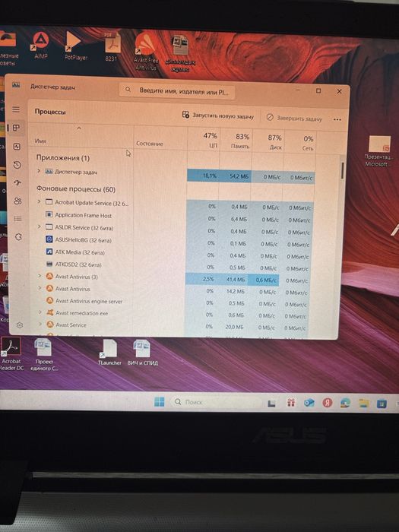Screen dimensions: 399x532
Task: Click the sort arrow above the Имя column
Action: tap(79, 128)
